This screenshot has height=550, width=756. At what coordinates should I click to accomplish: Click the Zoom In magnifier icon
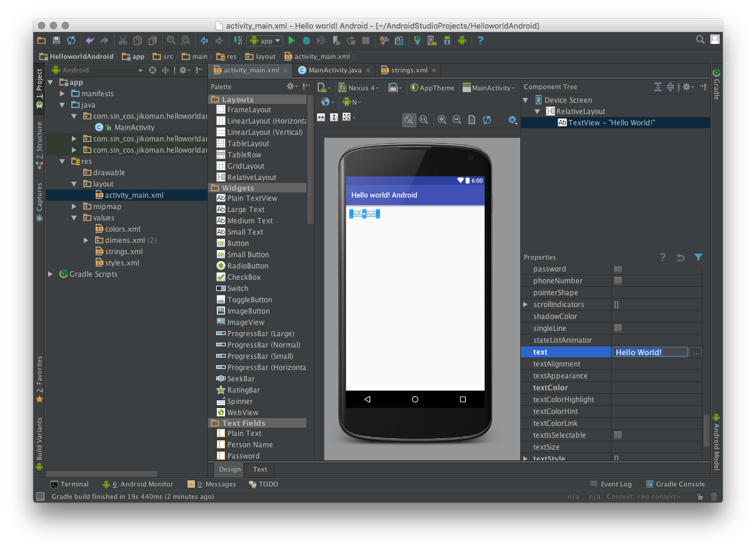point(442,119)
